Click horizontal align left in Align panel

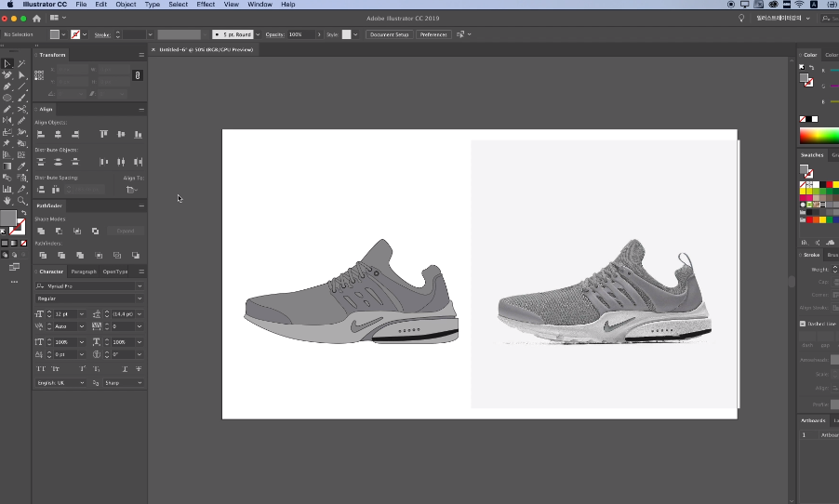click(x=41, y=134)
